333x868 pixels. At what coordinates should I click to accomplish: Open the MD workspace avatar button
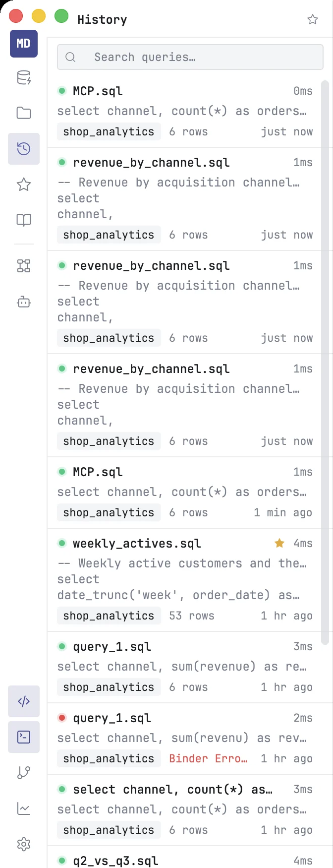(x=24, y=44)
